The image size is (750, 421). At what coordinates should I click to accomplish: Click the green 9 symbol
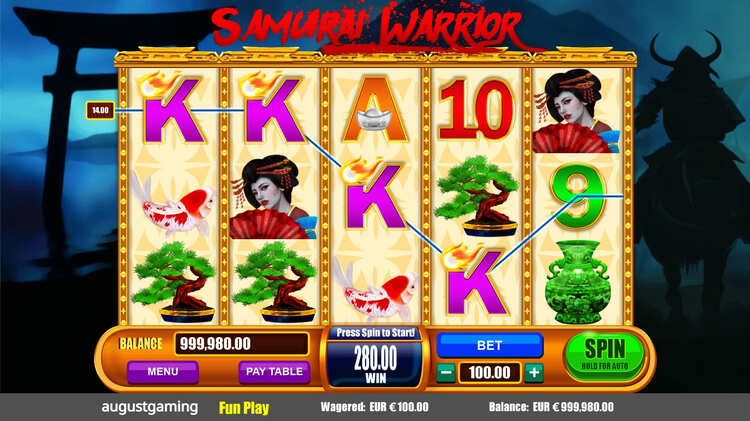click(x=578, y=196)
